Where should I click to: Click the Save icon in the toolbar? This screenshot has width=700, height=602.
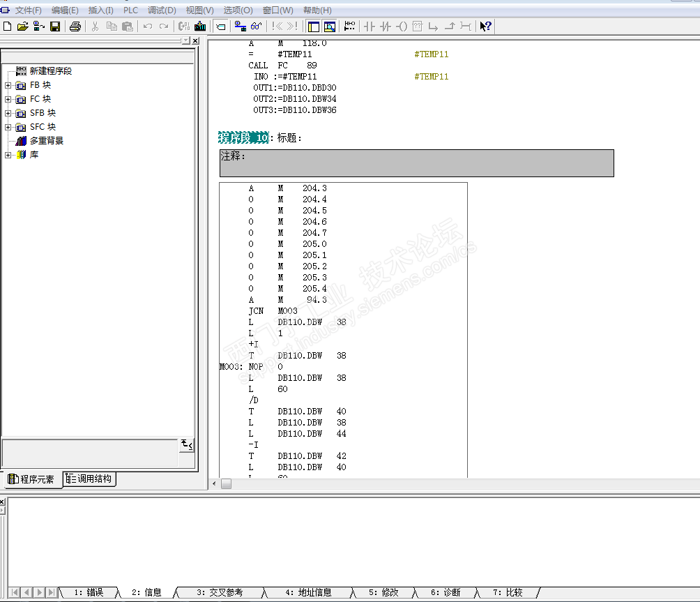tap(54, 27)
